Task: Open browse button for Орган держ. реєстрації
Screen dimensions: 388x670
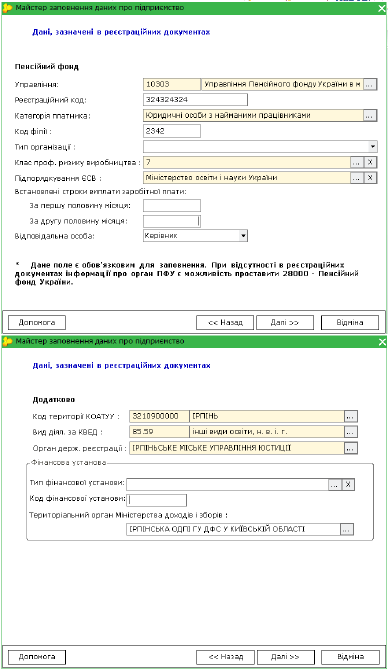Action: click(x=351, y=448)
